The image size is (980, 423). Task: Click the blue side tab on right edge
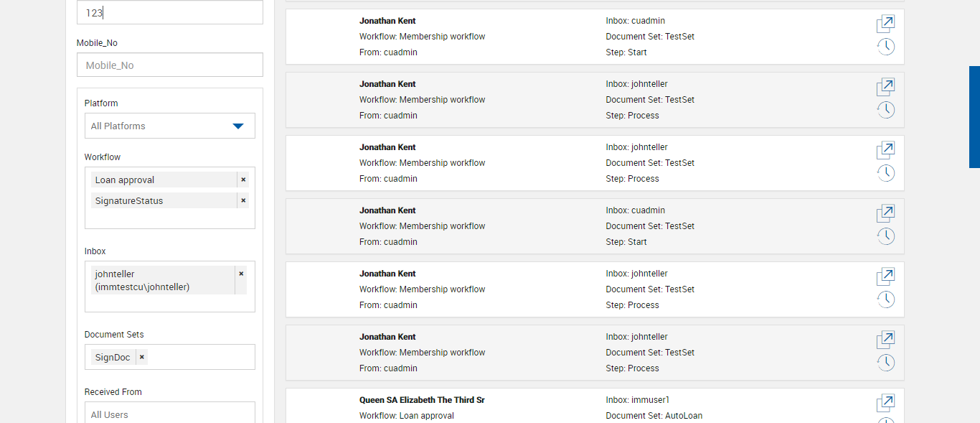pos(974,117)
